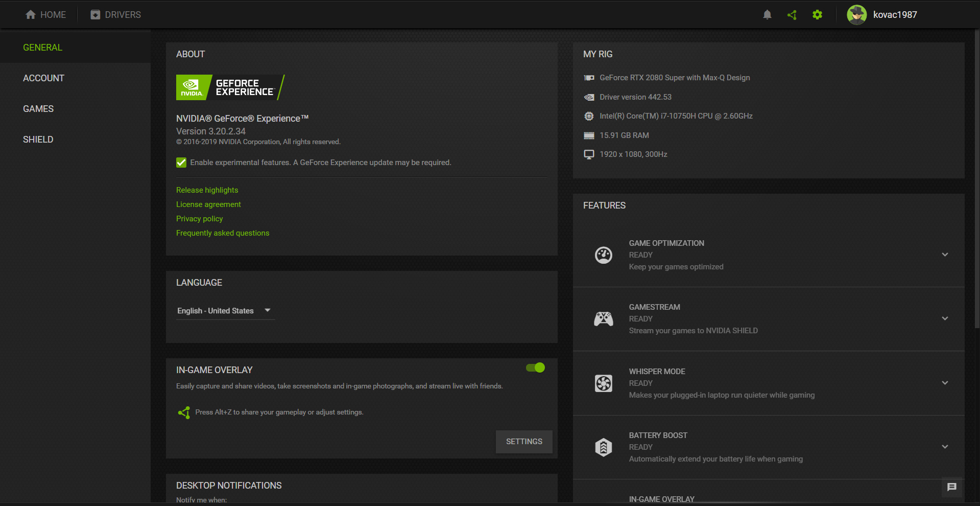Expand the Battery Boost feature chevron

[945, 447]
